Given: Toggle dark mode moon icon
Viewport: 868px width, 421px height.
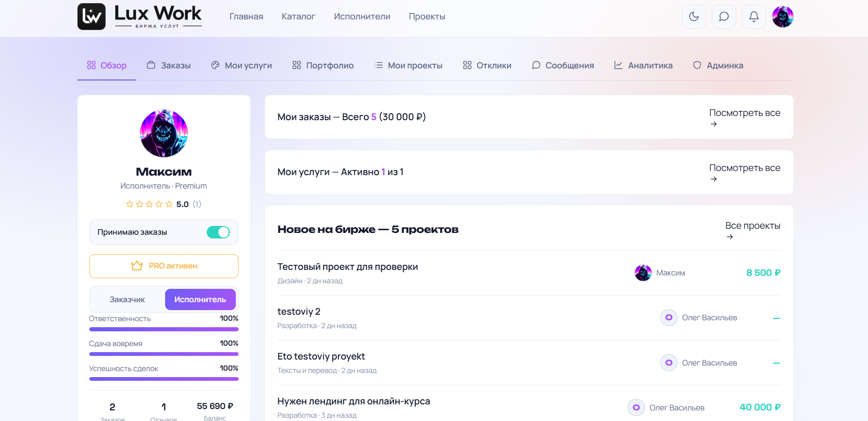Looking at the screenshot, I should (x=694, y=17).
